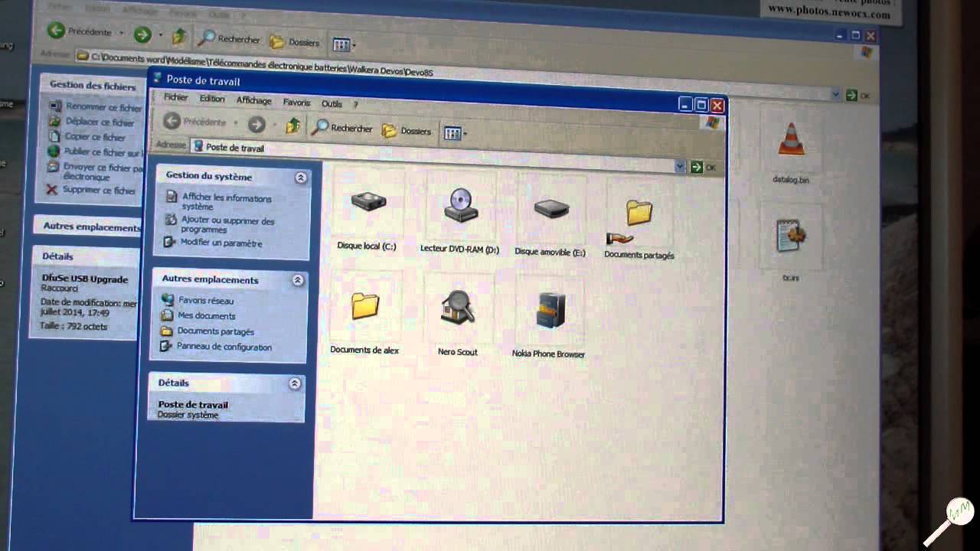
Task: Click Dossiers in Poste de travail toolbar
Action: tap(407, 131)
